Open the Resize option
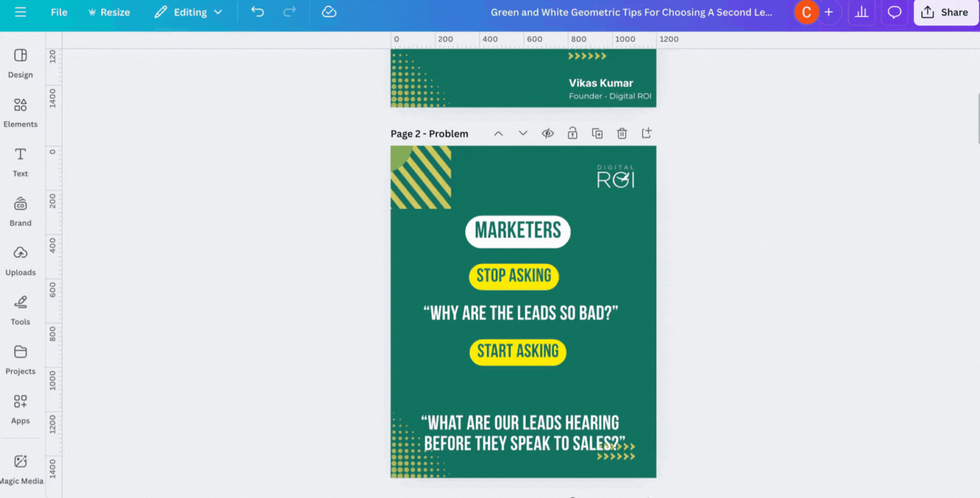Image resolution: width=980 pixels, height=498 pixels. pos(109,12)
